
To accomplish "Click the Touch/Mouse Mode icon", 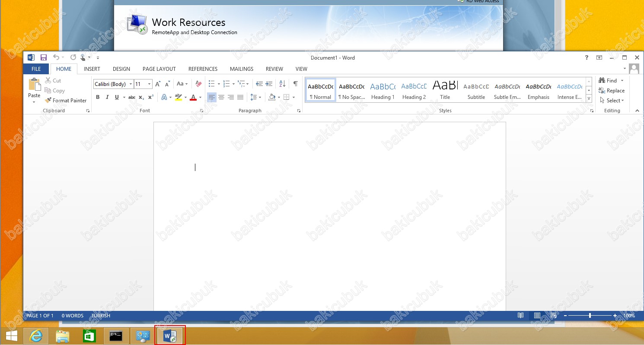I will click(x=83, y=57).
